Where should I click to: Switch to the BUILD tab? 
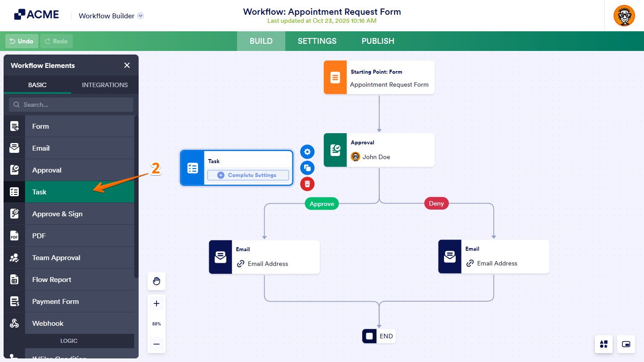(x=261, y=41)
